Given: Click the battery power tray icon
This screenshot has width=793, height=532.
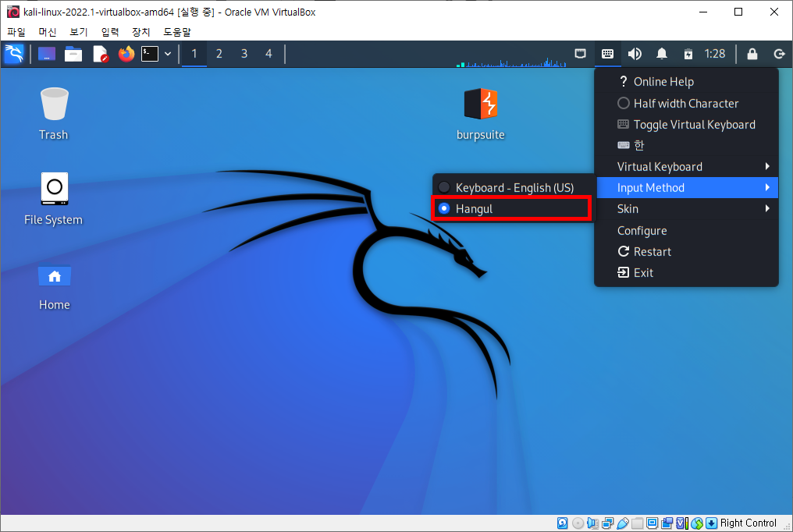Looking at the screenshot, I should 688,54.
